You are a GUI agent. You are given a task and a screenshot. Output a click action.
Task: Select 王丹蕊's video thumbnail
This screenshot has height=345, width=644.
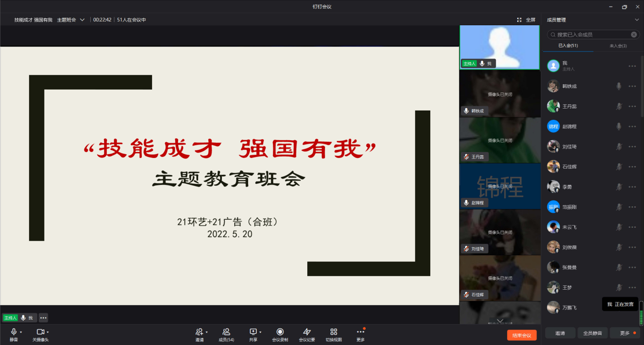[500, 140]
